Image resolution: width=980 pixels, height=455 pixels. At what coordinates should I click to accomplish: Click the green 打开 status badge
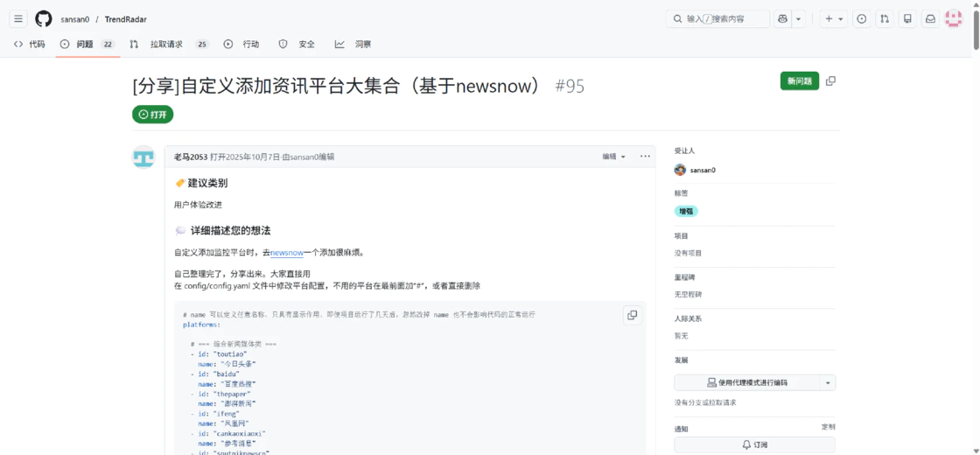click(x=152, y=115)
